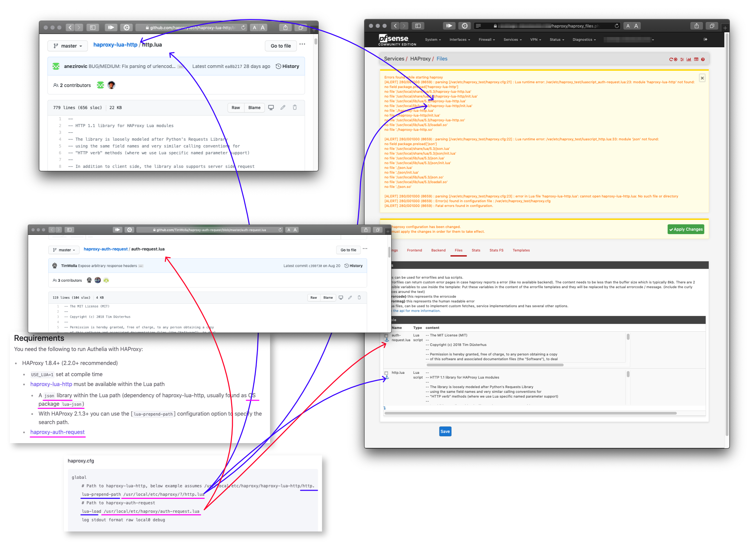Screen dimensions: 756x559
Task: Click horizontal scrollbar under auth-request.lua content
Action: 495,365
